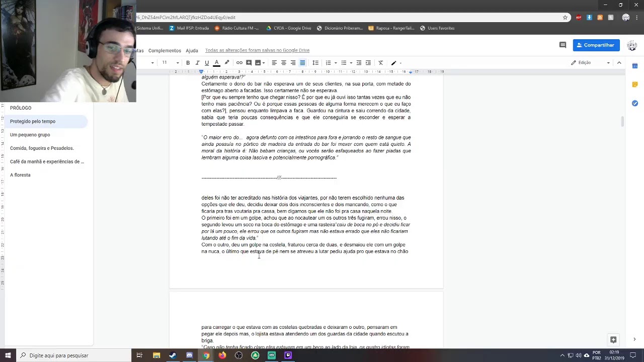Open the Complementos menu
Image resolution: width=644 pixels, height=362 pixels.
coord(165,50)
